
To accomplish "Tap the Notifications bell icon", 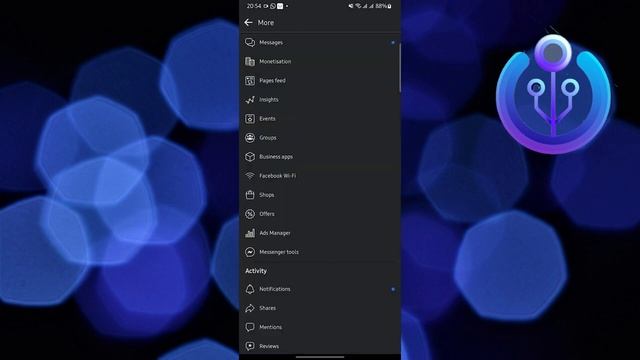I will pyautogui.click(x=250, y=289).
